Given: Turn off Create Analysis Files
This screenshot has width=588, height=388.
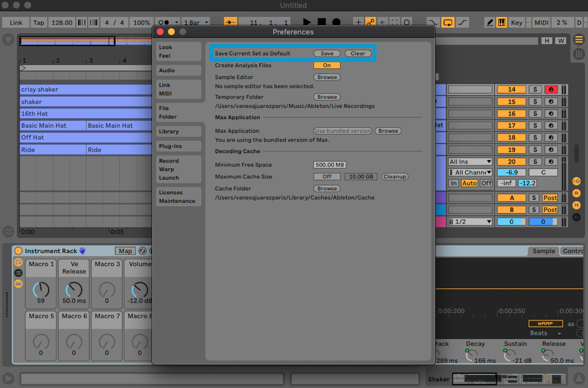Looking at the screenshot, I should [327, 65].
